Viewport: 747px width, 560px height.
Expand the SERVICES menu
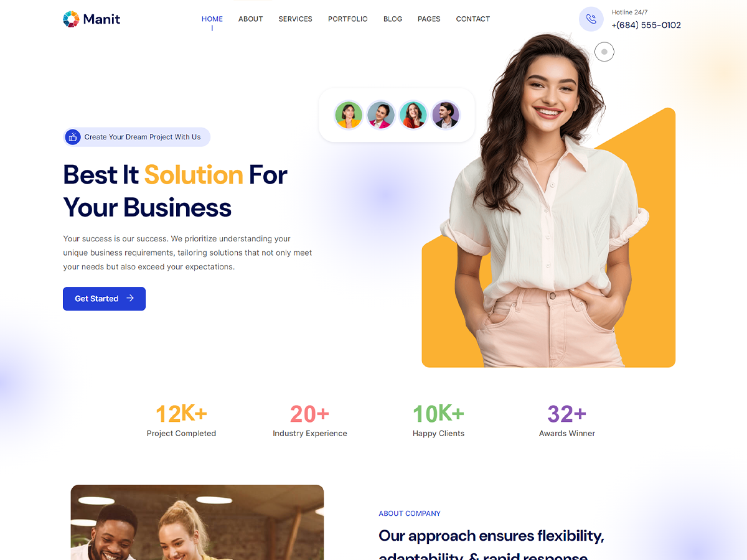(x=296, y=19)
